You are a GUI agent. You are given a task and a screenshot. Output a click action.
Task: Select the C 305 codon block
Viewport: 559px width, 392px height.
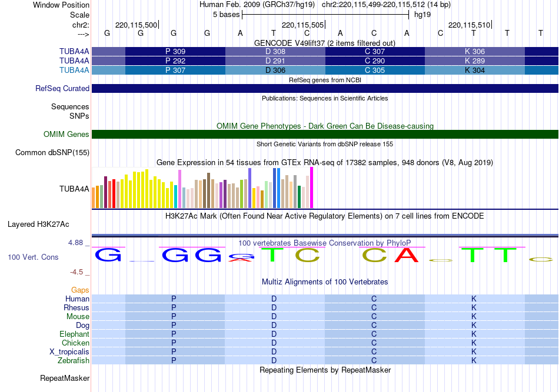[375, 70]
